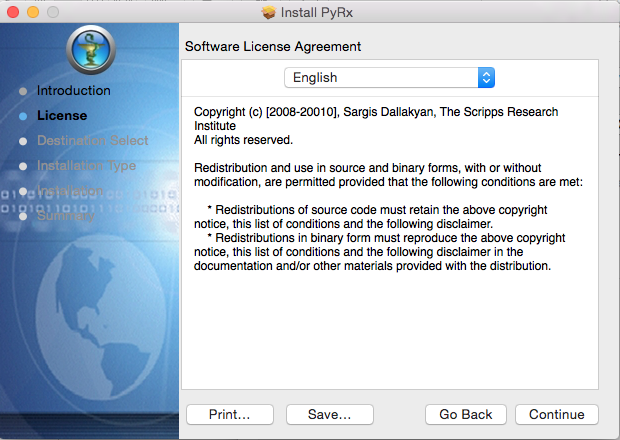Screen dimensions: 620x440
Task: Click the Installation step in sidebar
Action: pos(70,191)
